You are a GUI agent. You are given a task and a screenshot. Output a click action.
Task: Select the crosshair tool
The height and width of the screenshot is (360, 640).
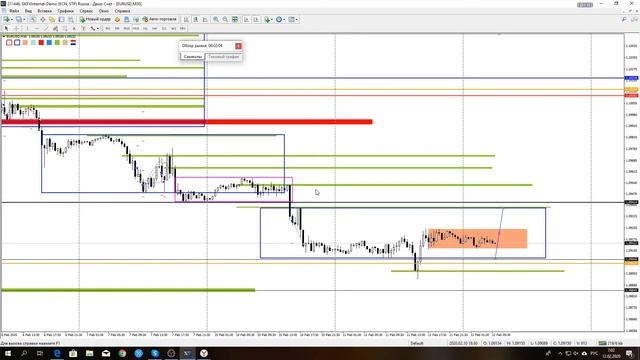coord(16,28)
